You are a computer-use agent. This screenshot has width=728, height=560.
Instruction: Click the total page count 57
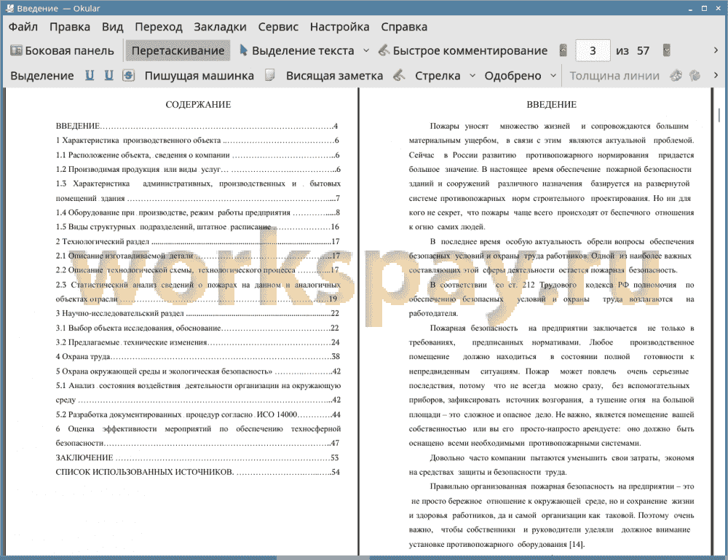[643, 51]
